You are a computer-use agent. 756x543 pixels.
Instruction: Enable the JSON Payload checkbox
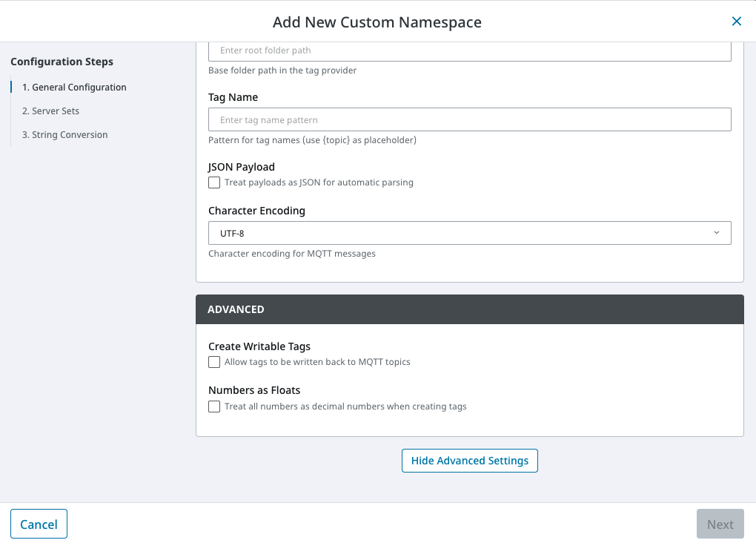(x=214, y=182)
